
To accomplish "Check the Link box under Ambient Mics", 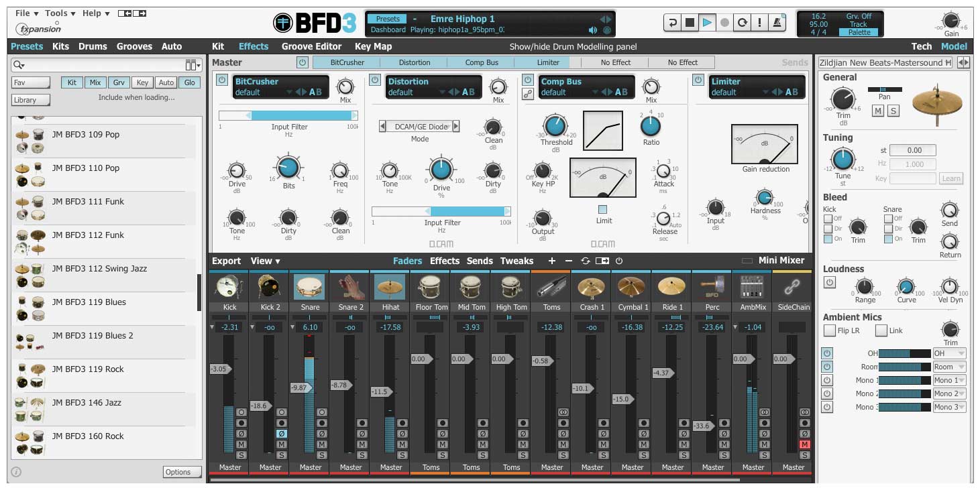I will click(x=881, y=330).
